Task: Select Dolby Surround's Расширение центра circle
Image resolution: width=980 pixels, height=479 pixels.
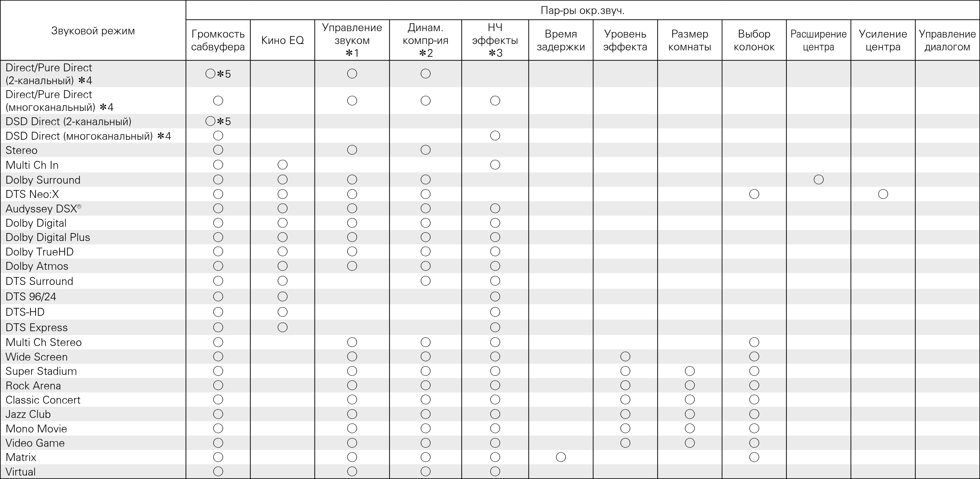Action: click(818, 180)
